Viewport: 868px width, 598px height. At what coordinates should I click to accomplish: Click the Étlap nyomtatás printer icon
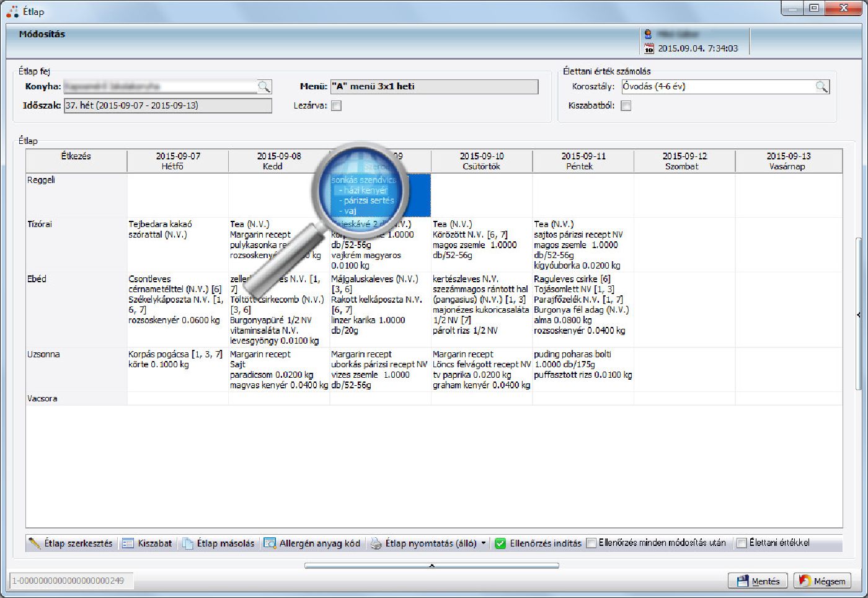(x=376, y=543)
